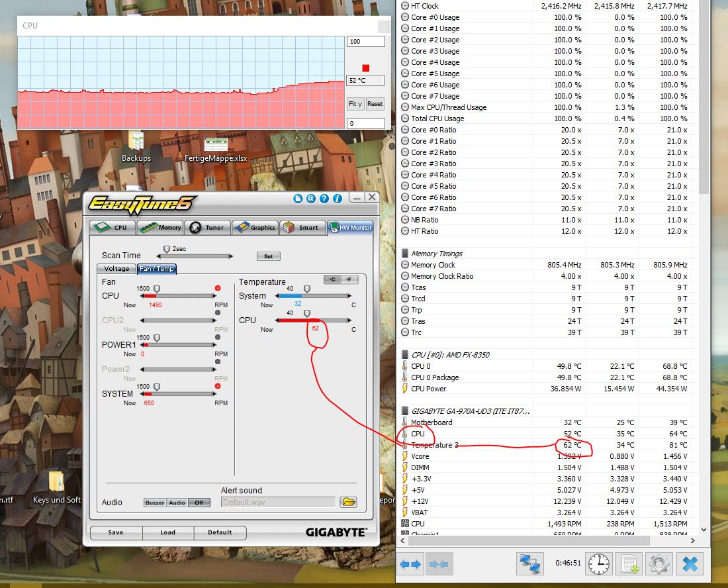Click the blue info icon in EasyTune6

pyautogui.click(x=338, y=199)
